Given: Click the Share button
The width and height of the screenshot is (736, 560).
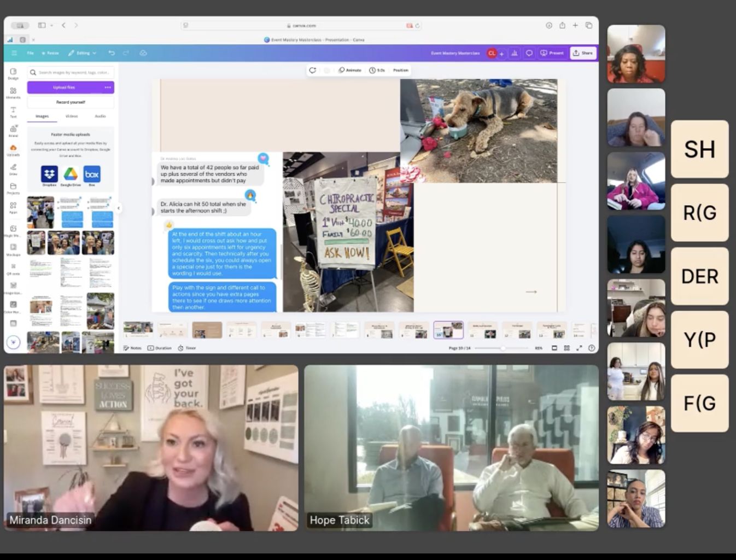Looking at the screenshot, I should click(x=583, y=53).
